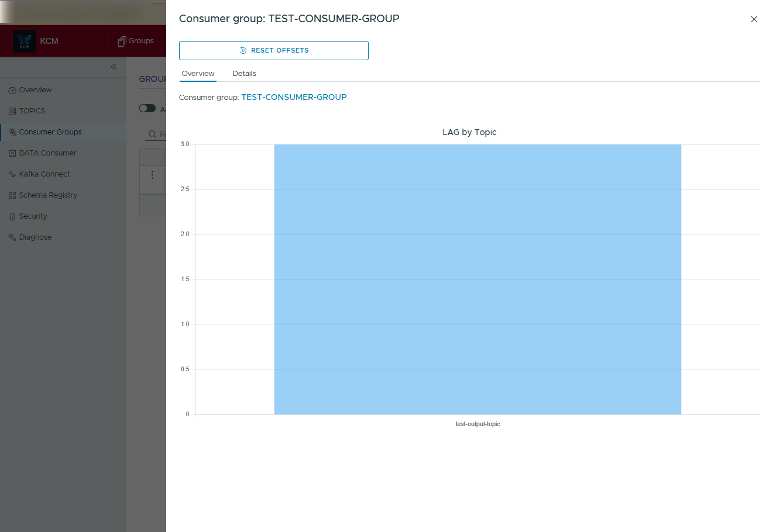Click the KCM butterfly logo
This screenshot has height=532, width=773.
coord(24,41)
